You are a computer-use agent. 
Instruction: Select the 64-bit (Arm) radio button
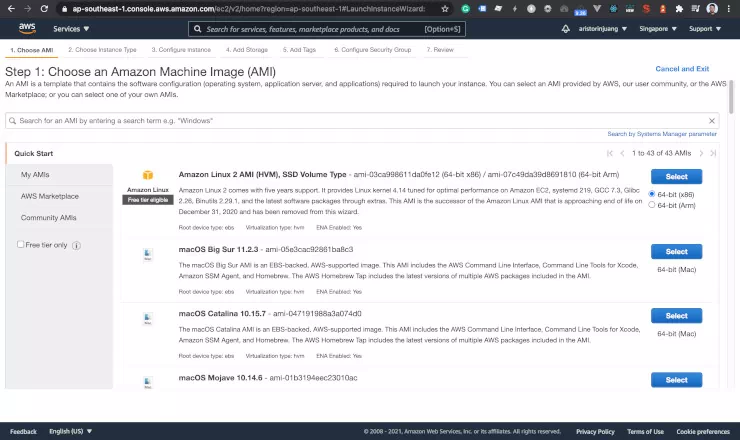652,205
